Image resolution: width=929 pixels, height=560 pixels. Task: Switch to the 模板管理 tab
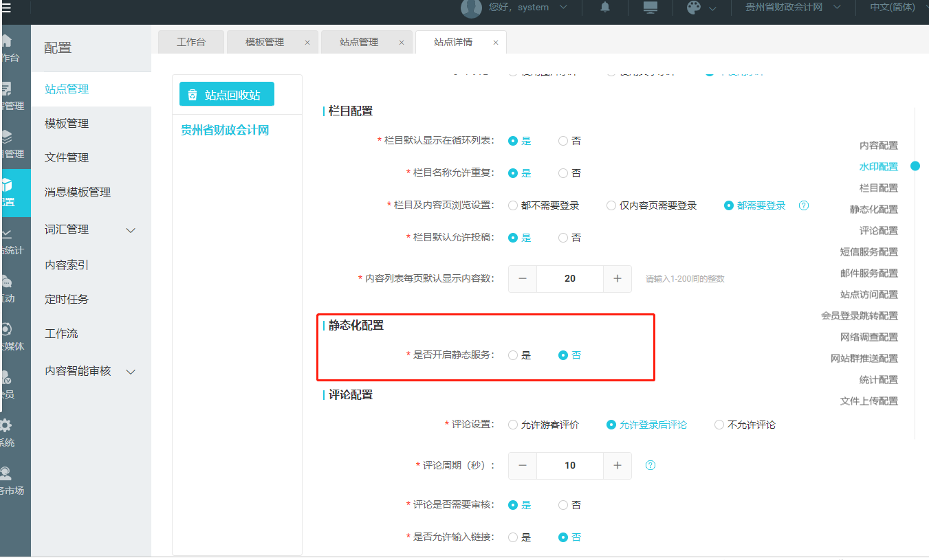[x=265, y=42]
